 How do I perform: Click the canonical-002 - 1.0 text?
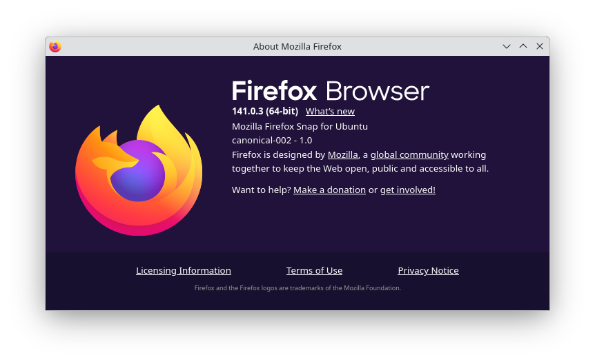pyautogui.click(x=272, y=141)
